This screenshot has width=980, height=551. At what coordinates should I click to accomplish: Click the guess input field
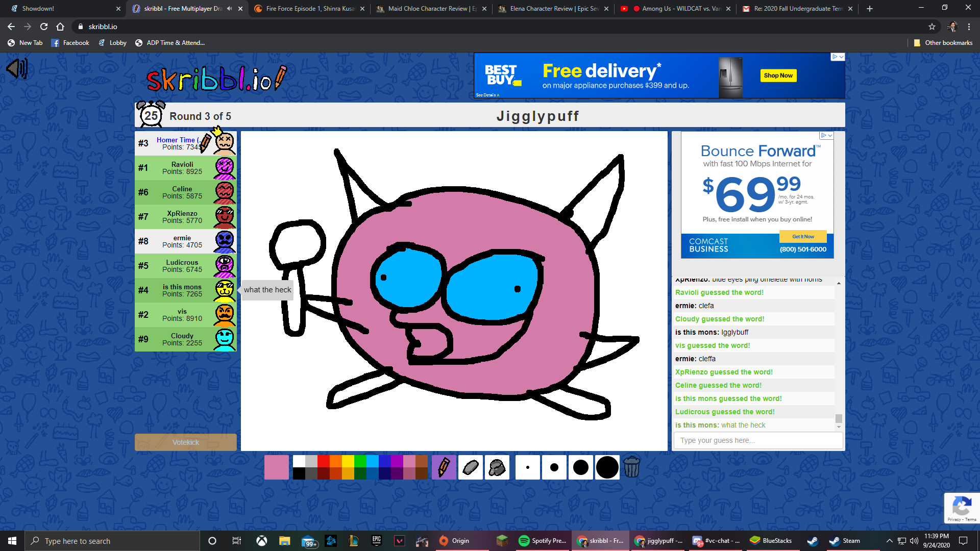coord(758,440)
